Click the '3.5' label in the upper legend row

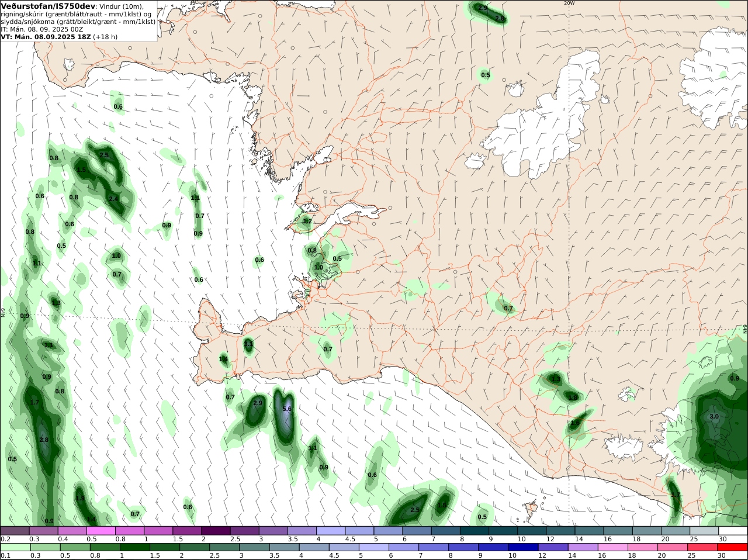pyautogui.click(x=292, y=539)
